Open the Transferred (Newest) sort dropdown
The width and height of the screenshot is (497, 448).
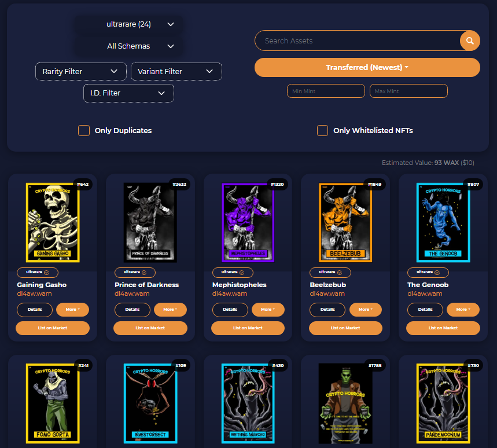(x=367, y=67)
